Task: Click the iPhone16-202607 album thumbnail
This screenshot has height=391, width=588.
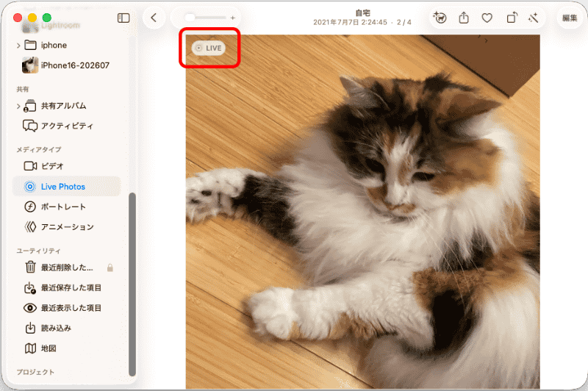Action: [x=30, y=65]
